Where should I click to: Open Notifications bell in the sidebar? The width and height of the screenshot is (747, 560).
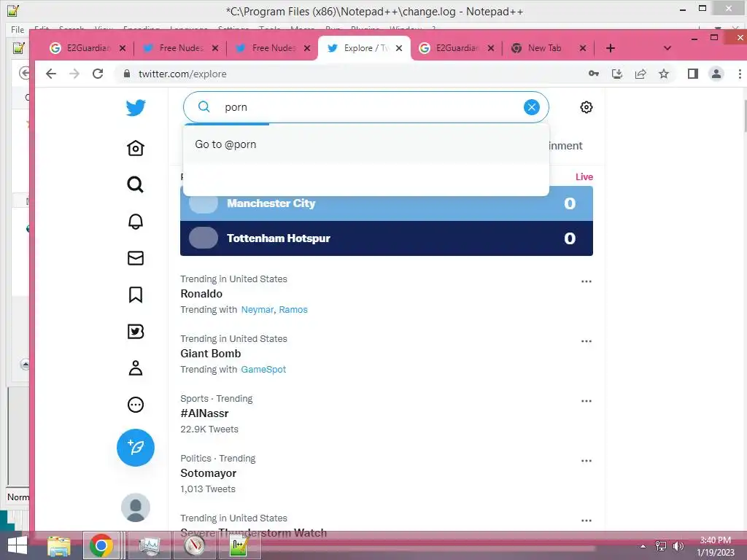click(x=136, y=222)
